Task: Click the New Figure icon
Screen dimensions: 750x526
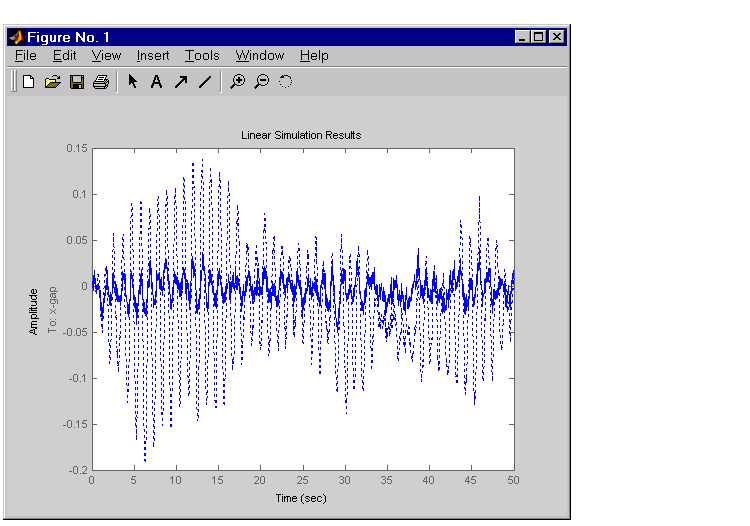Action: point(29,82)
